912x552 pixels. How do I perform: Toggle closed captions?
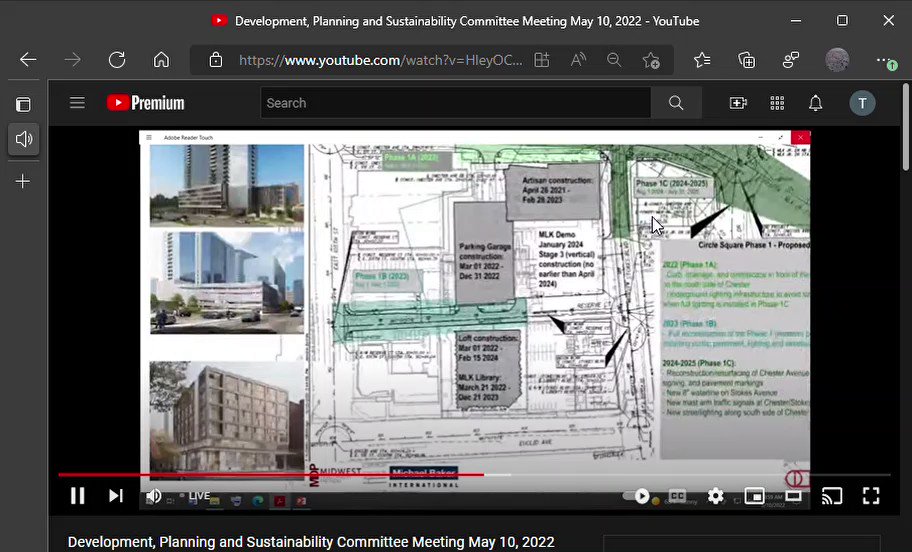tap(678, 496)
